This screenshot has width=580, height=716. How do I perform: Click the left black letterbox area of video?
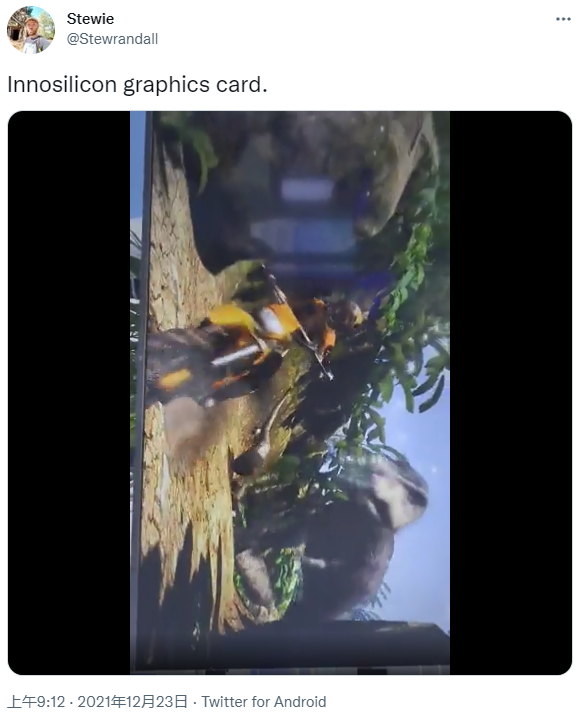pos(69,393)
